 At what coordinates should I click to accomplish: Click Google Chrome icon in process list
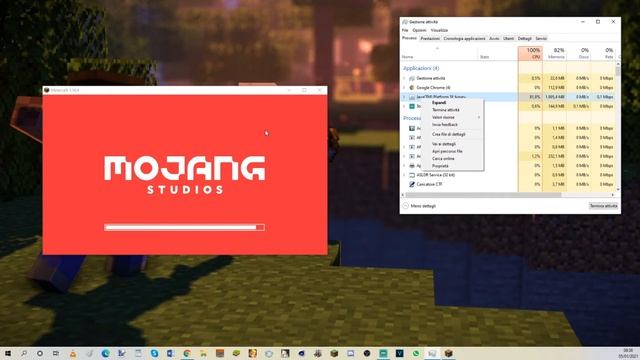(x=412, y=87)
